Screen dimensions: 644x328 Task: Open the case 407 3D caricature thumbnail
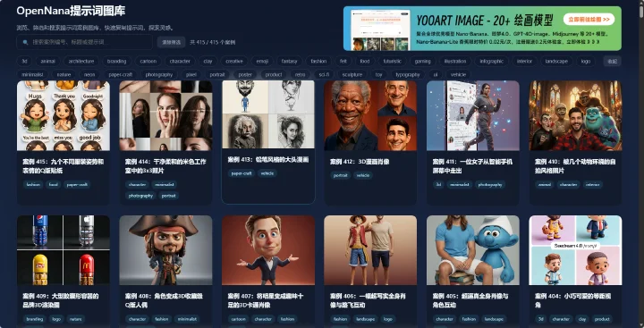coord(268,250)
